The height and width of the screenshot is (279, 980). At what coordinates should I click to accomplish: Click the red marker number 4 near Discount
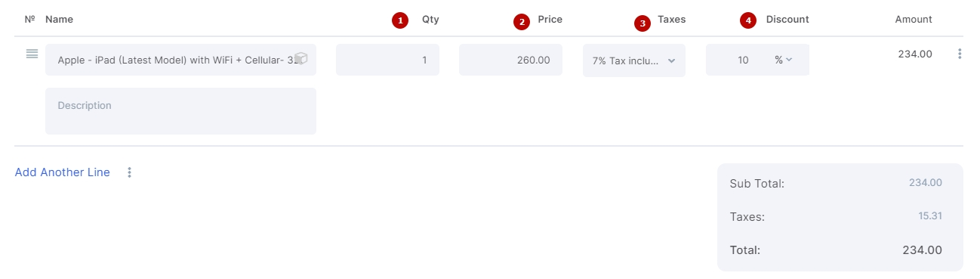(748, 21)
